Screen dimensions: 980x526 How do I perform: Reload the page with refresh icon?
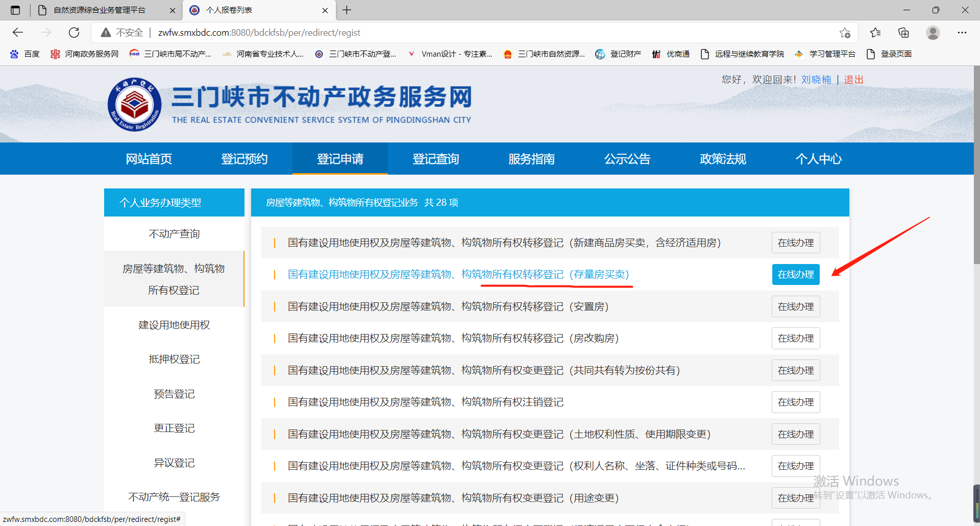pyautogui.click(x=74, y=33)
